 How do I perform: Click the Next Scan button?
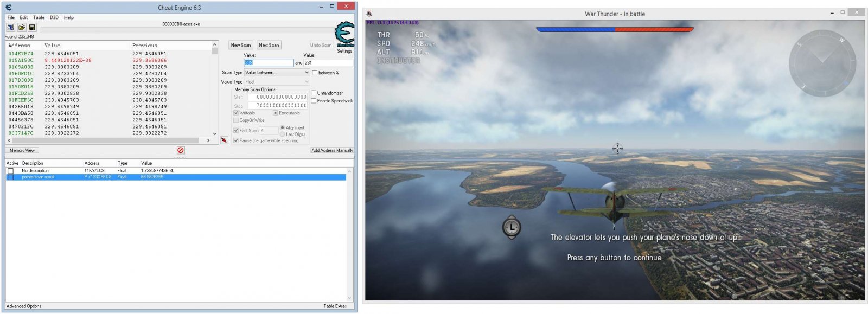(269, 45)
